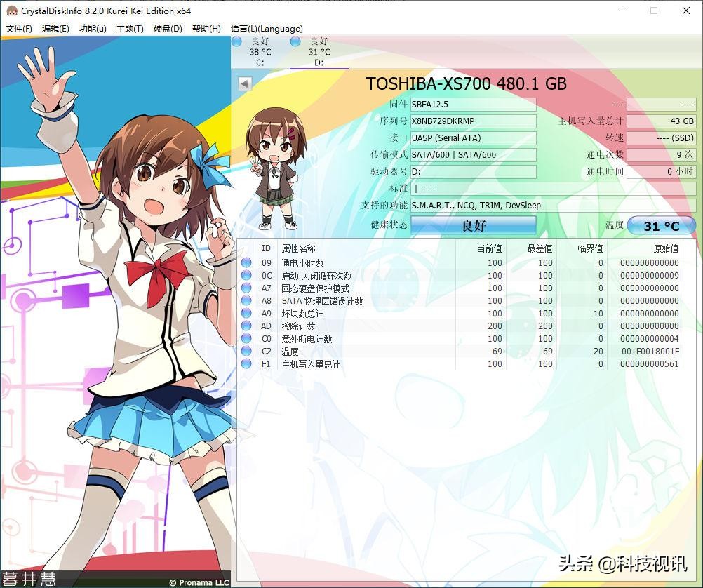
Task: Open the 文件(F) menu
Action: pos(19,29)
